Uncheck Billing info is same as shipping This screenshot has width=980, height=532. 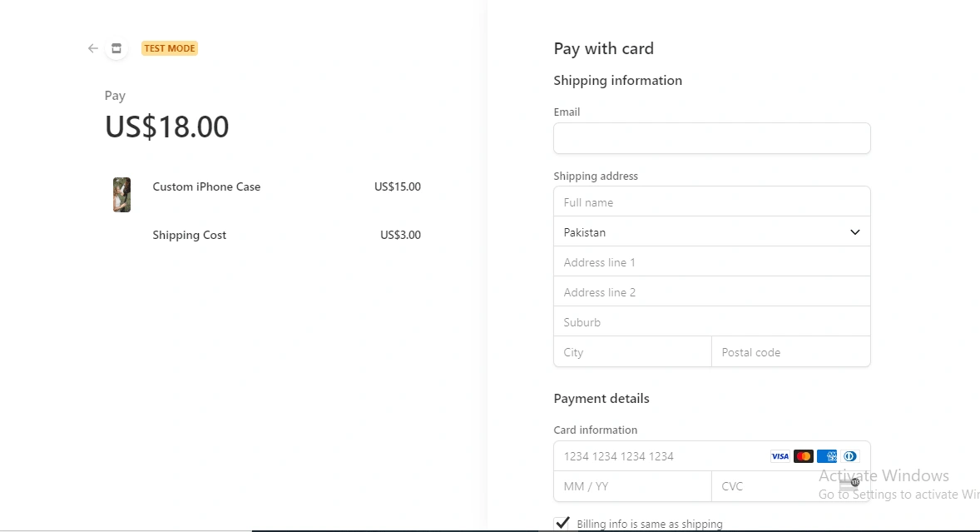562,524
